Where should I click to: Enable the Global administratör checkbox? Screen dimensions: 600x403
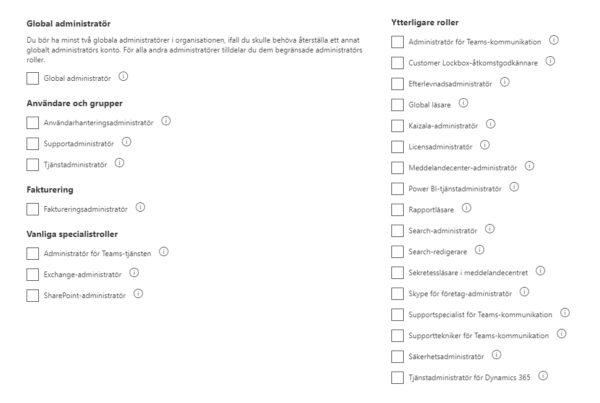(34, 78)
